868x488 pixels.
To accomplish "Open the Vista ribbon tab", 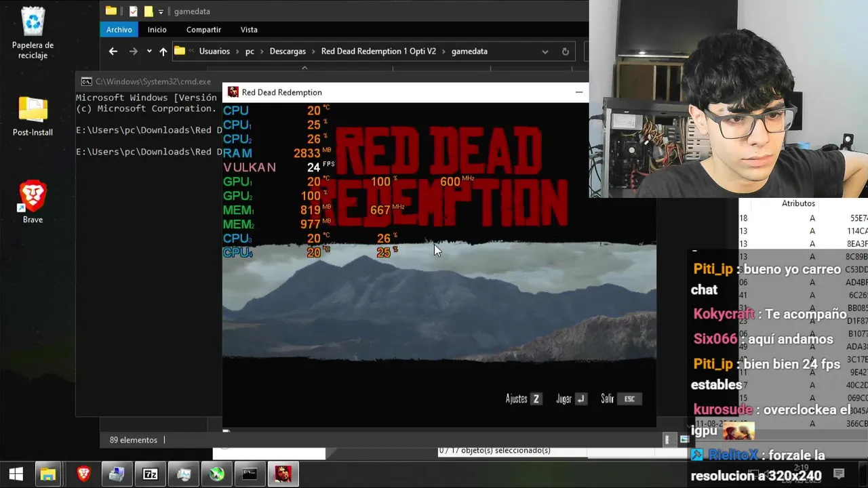I will pyautogui.click(x=249, y=30).
